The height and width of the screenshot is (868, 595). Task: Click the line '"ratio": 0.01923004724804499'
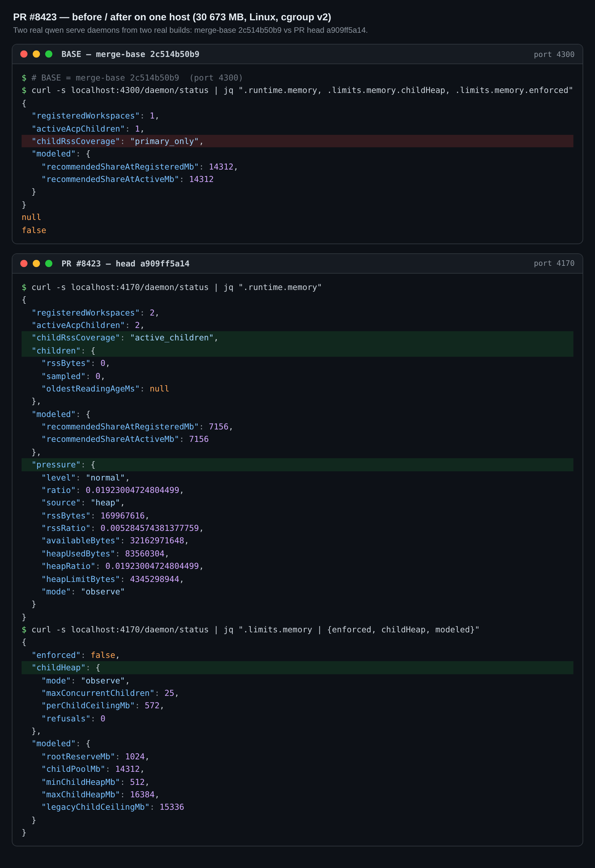113,490
